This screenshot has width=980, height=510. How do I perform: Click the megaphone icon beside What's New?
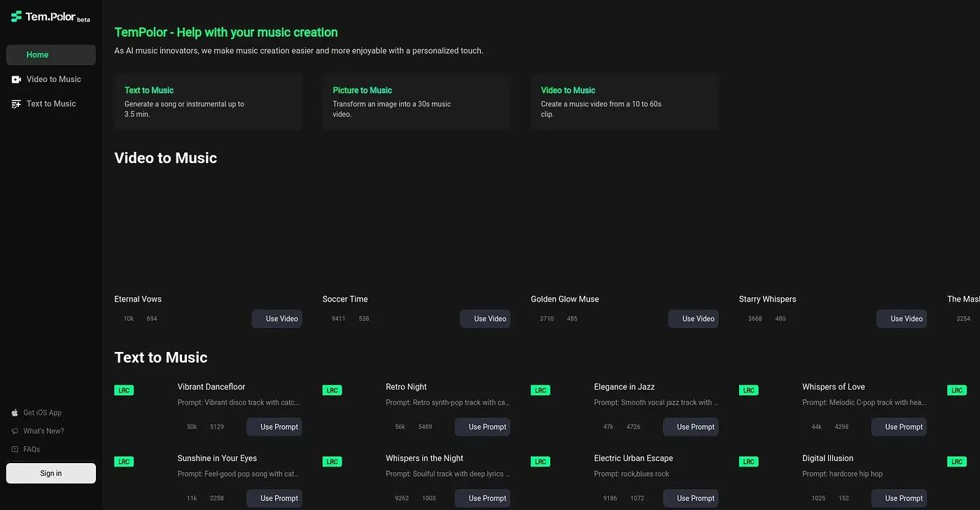point(15,431)
